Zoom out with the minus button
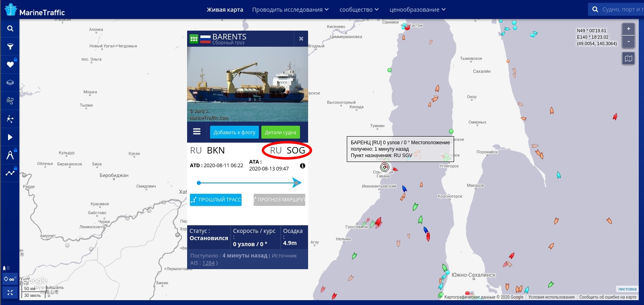The image size is (644, 305). 628,41
